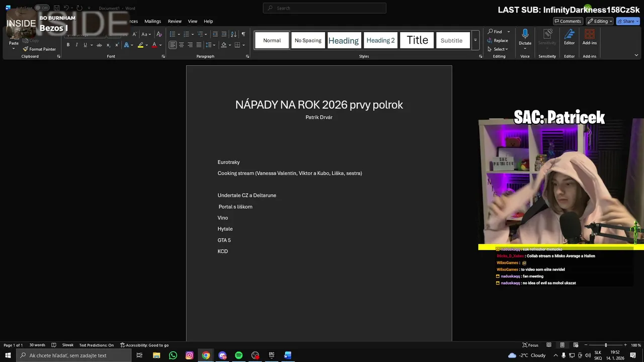This screenshot has width=644, height=362.
Task: Apply numbered list formatting
Action: 186,34
